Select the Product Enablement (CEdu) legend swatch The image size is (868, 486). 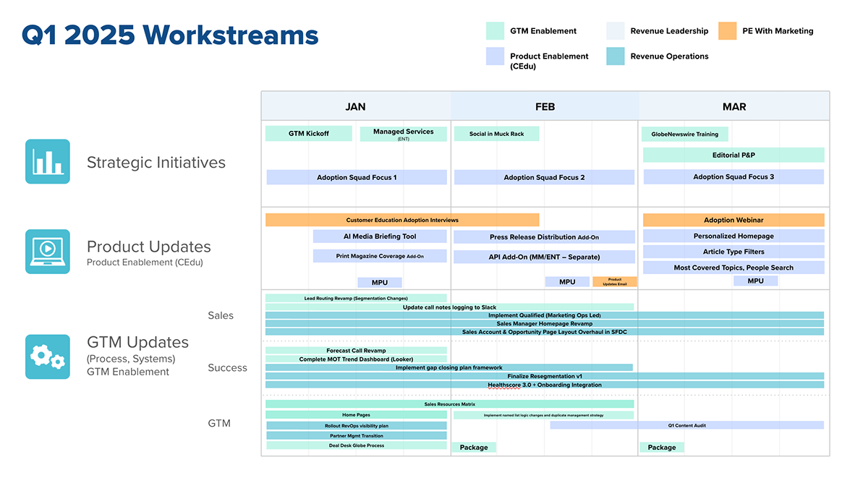click(x=495, y=56)
